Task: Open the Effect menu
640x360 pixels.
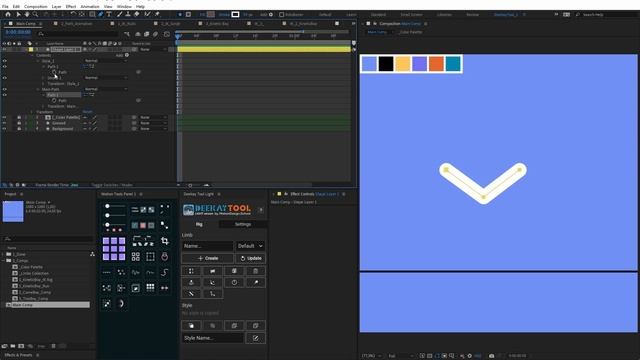Action: (71, 7)
